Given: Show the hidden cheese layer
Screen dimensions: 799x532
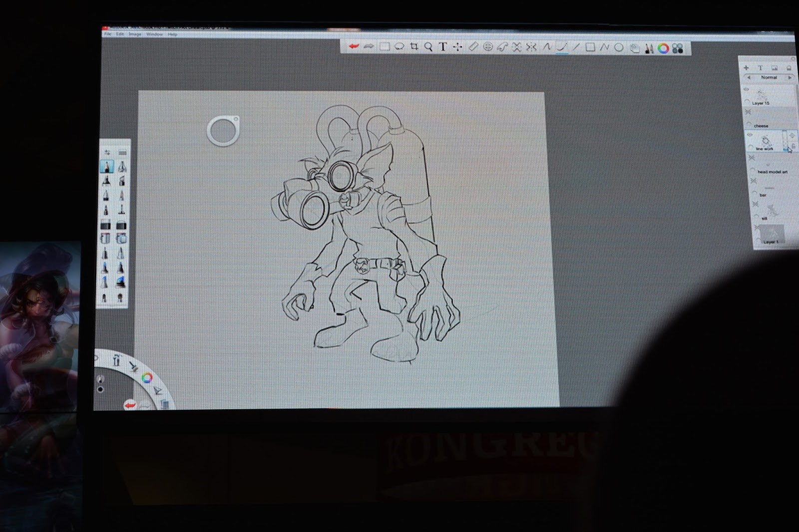Looking at the screenshot, I should click(748, 112).
